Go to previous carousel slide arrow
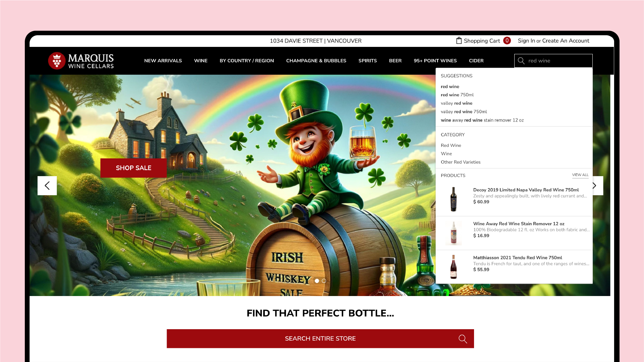 tap(47, 186)
